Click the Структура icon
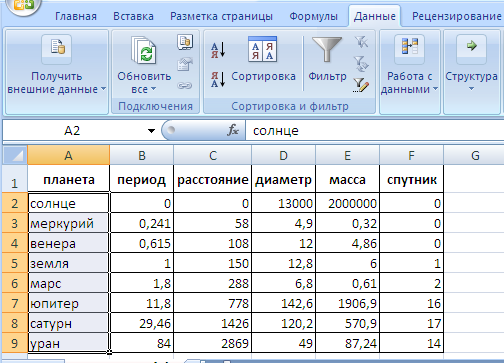Screen dimensions: 504x363 click(x=471, y=49)
